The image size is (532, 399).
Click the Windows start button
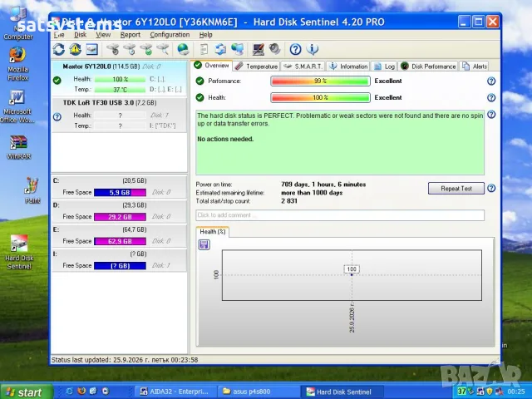coord(27,392)
